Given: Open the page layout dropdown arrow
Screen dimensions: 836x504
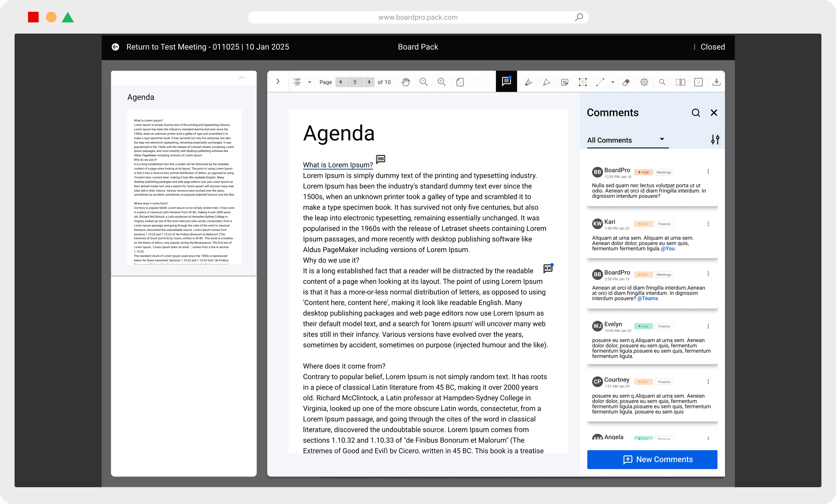Looking at the screenshot, I should [x=309, y=82].
